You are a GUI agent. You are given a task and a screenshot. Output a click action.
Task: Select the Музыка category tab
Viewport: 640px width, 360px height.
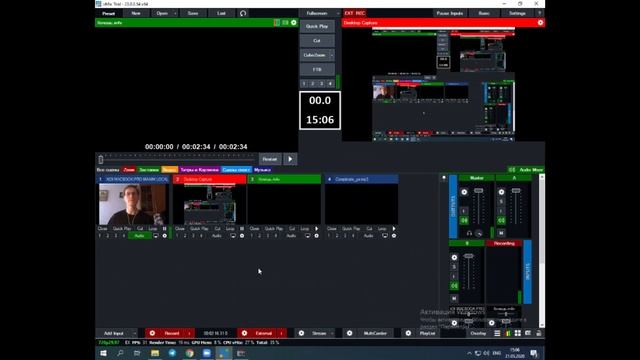pos(262,170)
